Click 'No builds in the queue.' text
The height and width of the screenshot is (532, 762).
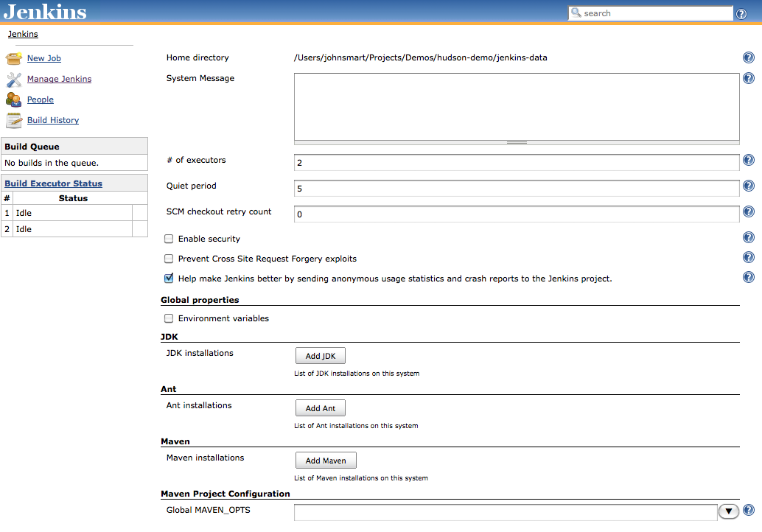[52, 164]
